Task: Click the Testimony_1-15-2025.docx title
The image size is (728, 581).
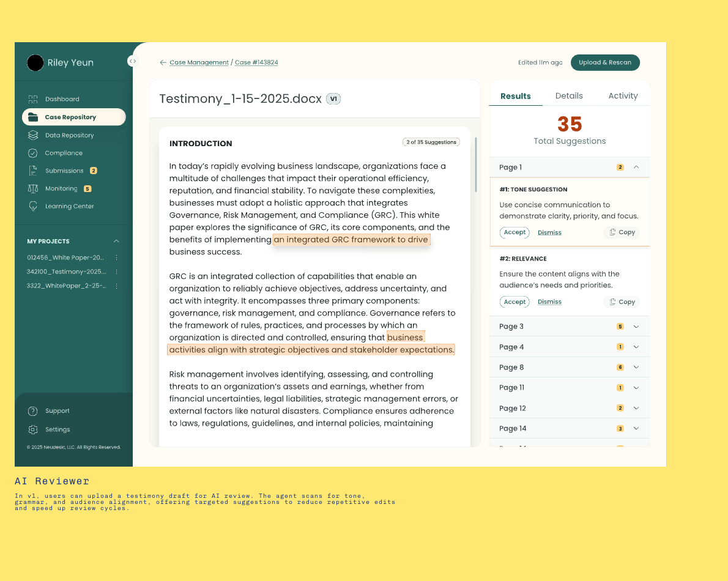Action: click(240, 99)
